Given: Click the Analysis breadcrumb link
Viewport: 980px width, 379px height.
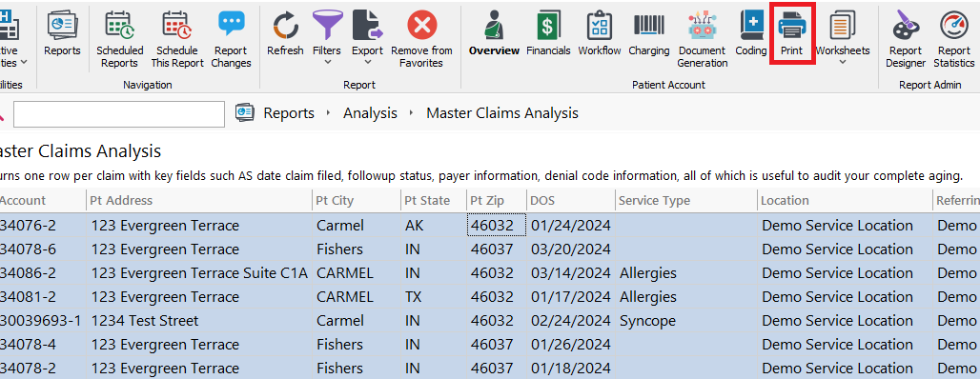Looking at the screenshot, I should (370, 113).
